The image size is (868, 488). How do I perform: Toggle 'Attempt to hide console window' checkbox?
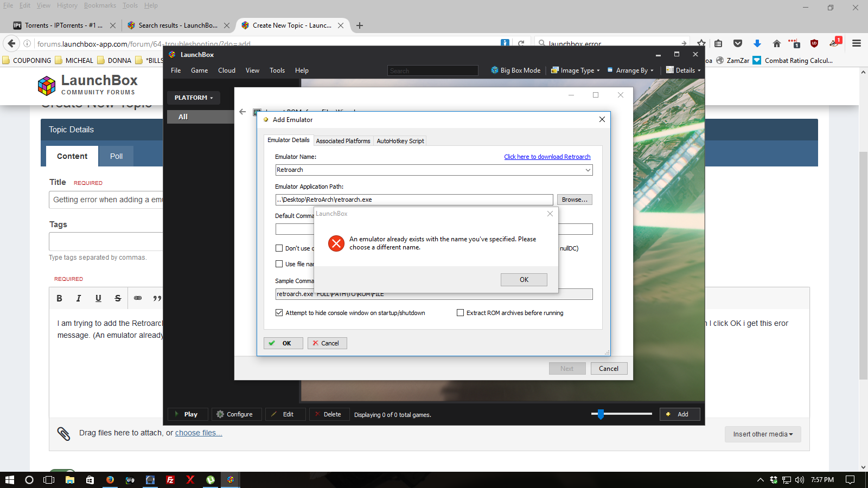(x=279, y=313)
